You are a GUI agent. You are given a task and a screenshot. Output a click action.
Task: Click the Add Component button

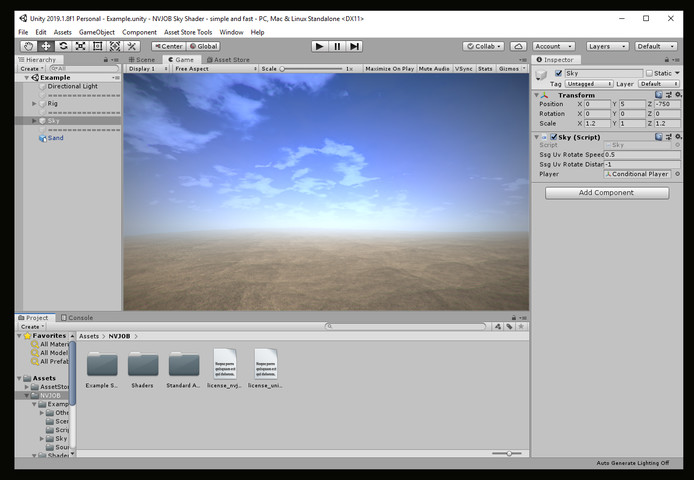(x=607, y=193)
